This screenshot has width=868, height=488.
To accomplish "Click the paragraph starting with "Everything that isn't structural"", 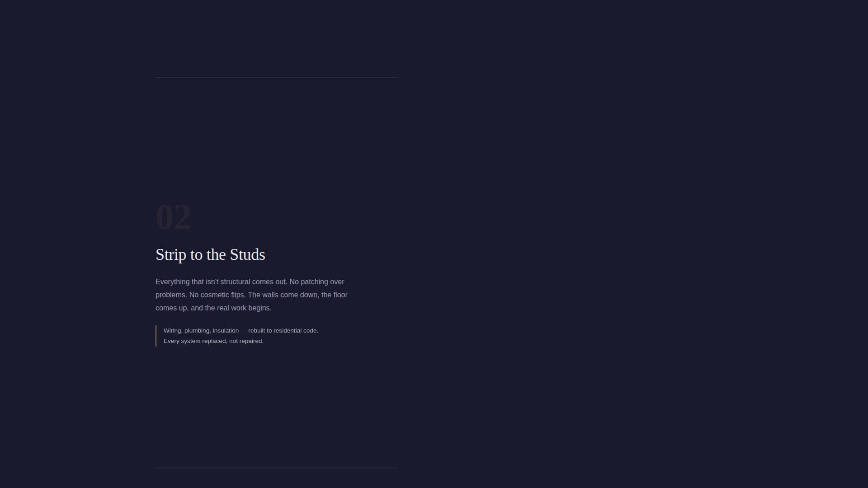I will point(251,295).
